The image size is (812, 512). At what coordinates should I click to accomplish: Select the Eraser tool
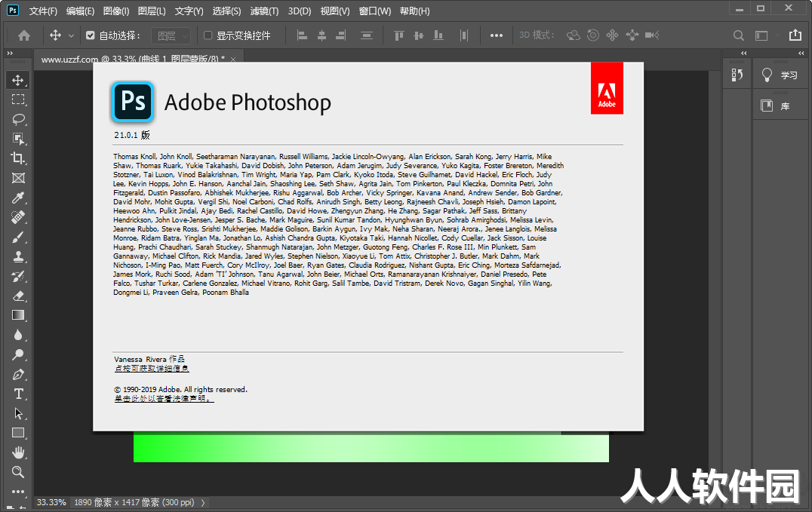tap(18, 296)
